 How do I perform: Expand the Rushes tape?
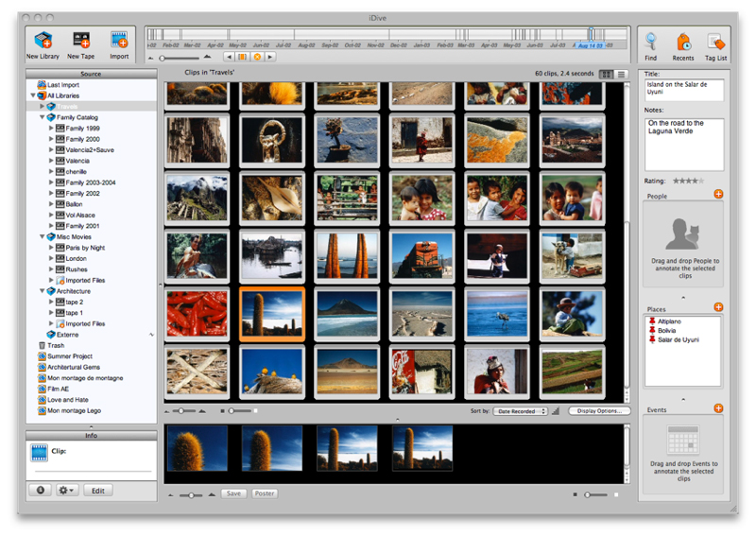click(x=51, y=269)
